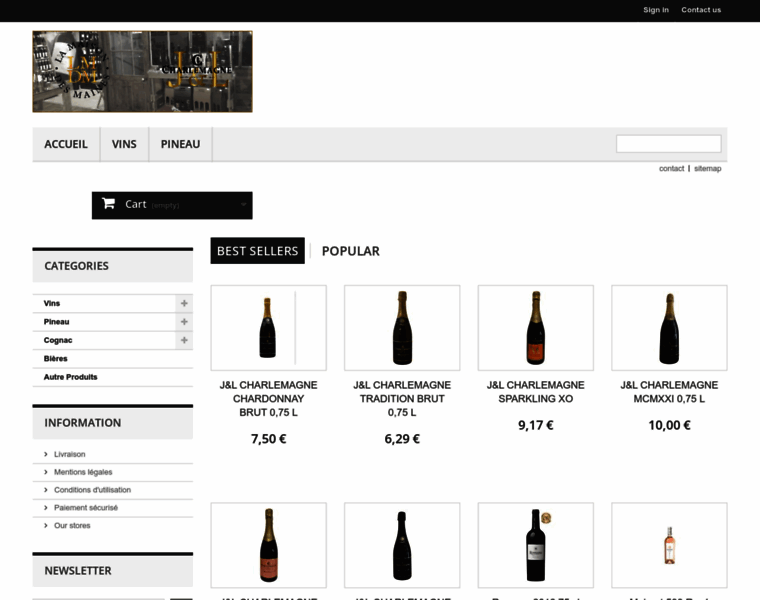Screen dimensions: 760x600
Task: Open the MCMXXI bottle thumbnail
Action: (669, 328)
